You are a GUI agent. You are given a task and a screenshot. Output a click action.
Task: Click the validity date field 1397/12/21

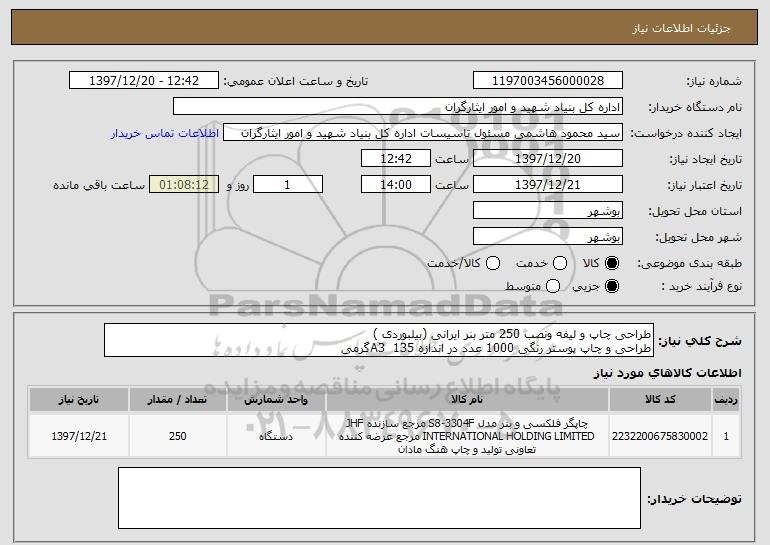click(548, 185)
